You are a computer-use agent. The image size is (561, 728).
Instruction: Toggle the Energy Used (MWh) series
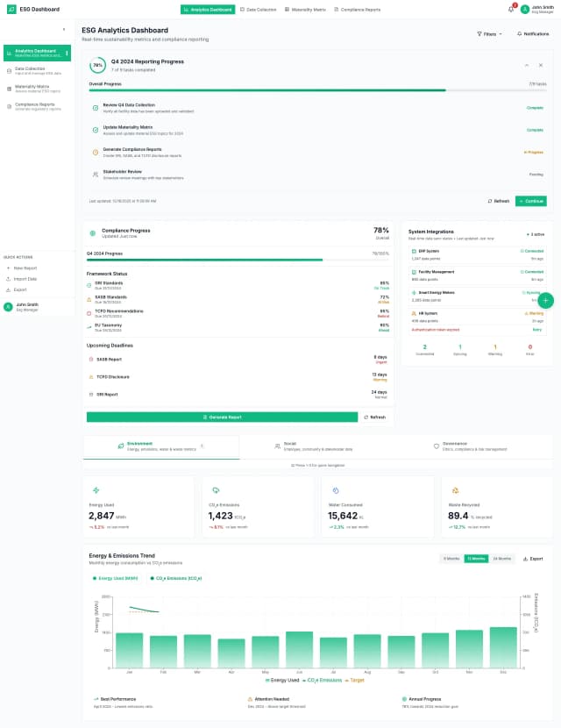click(114, 578)
